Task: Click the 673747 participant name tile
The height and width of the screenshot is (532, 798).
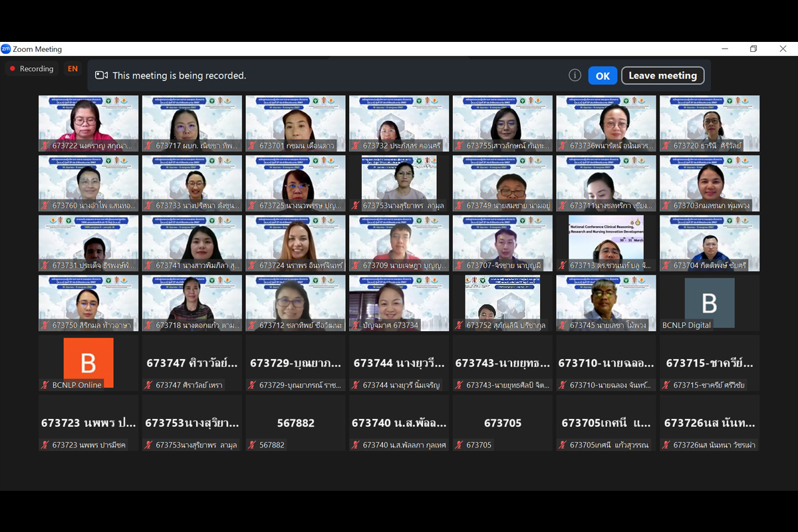Action: (x=192, y=363)
